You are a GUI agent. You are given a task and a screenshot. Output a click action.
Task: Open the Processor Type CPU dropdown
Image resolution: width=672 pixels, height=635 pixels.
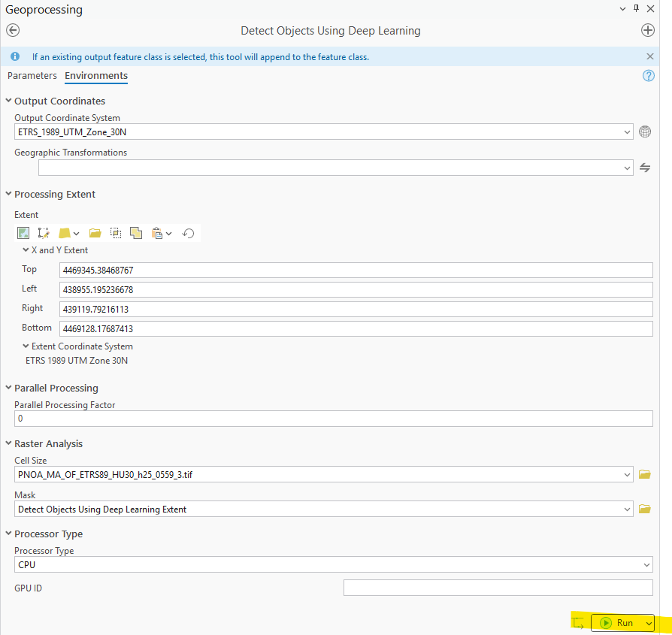646,564
